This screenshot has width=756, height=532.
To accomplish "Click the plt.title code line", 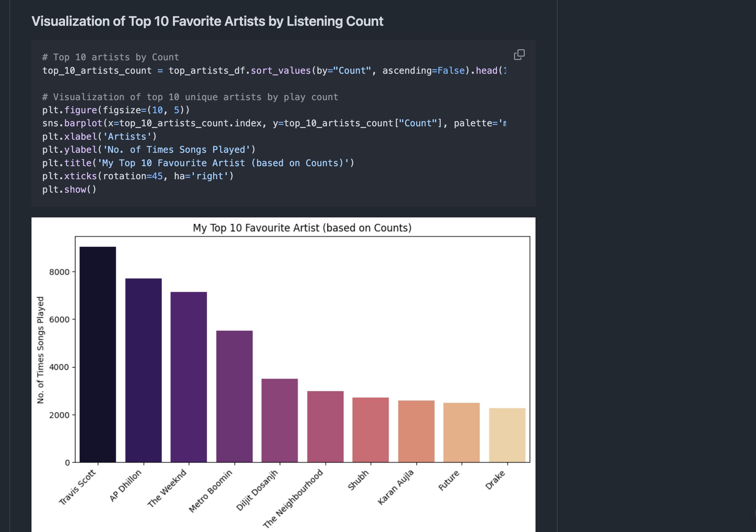I will tap(198, 163).
